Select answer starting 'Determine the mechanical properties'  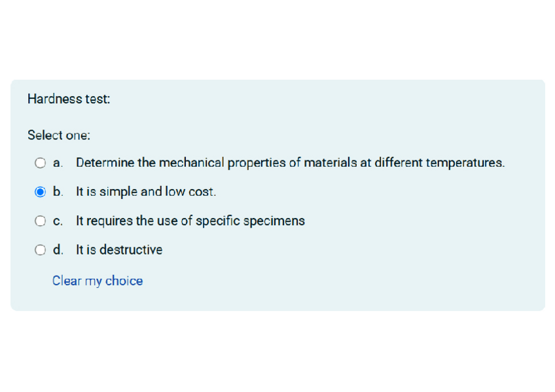click(x=290, y=163)
